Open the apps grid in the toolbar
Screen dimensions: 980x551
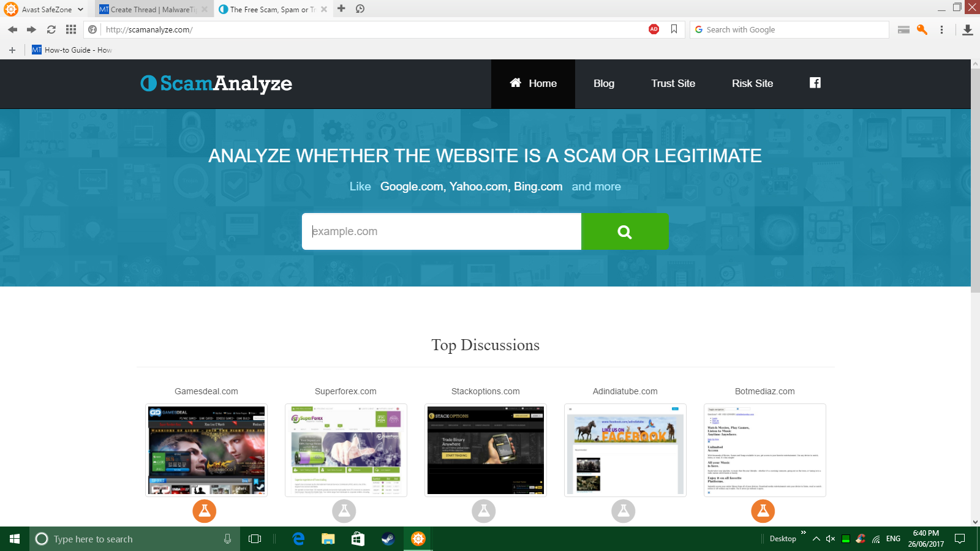[x=71, y=29]
